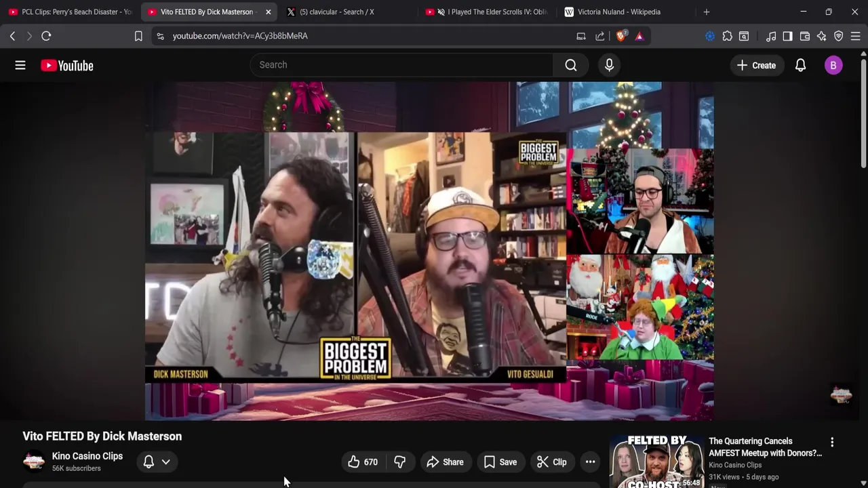The height and width of the screenshot is (488, 868).
Task: Open the YouTube guide hamburger menu
Action: pyautogui.click(x=20, y=65)
